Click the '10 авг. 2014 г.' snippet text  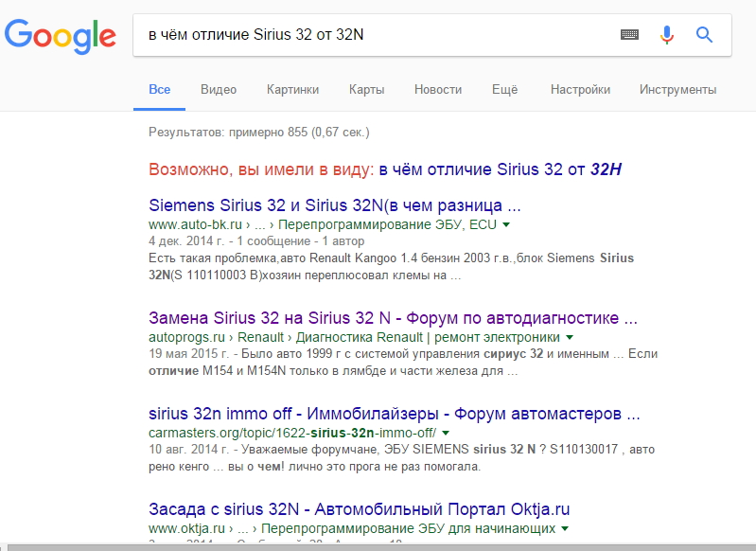(188, 449)
